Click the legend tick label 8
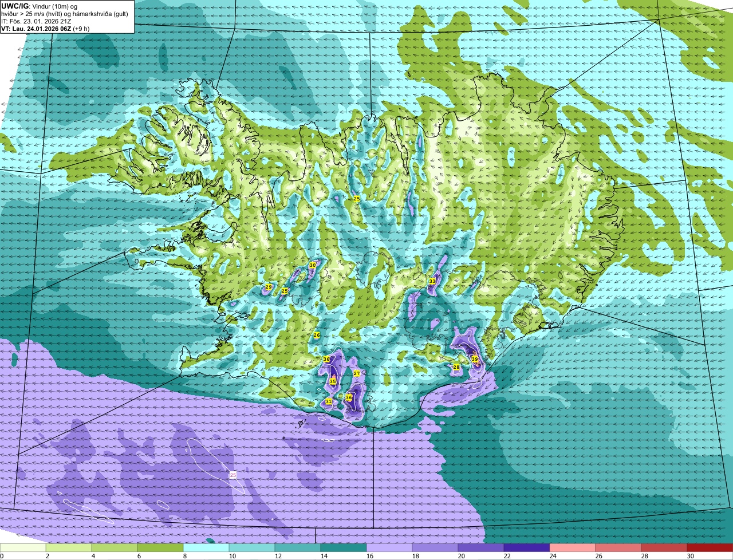 tap(185, 556)
